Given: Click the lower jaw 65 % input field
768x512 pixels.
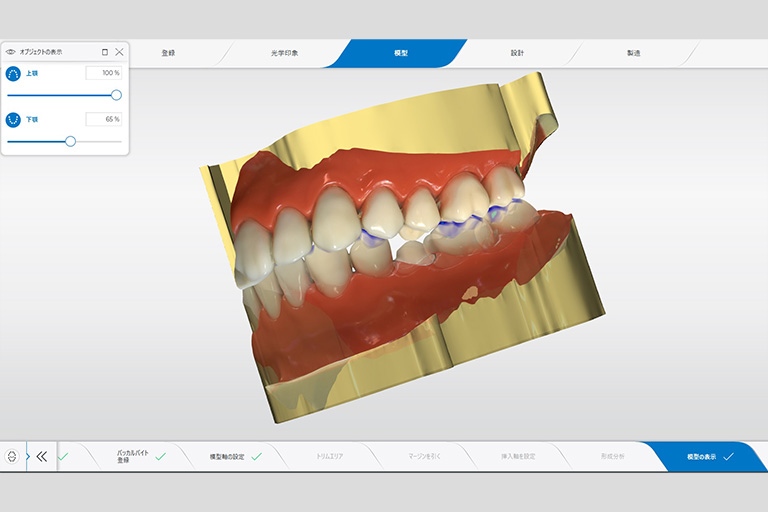Looking at the screenshot, I should pyautogui.click(x=104, y=119).
